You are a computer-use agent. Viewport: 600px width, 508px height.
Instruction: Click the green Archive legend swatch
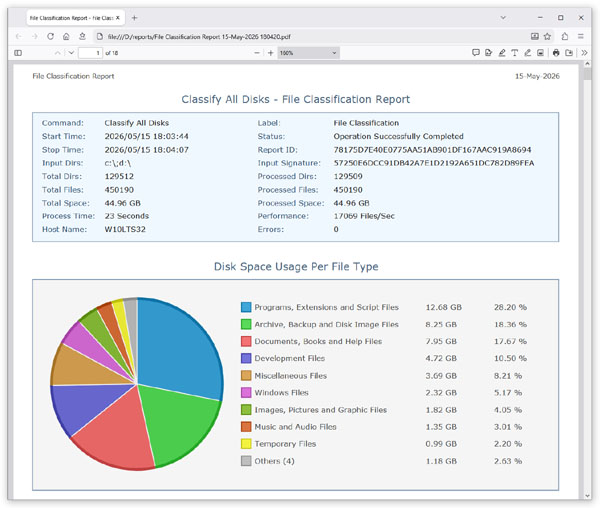246,324
